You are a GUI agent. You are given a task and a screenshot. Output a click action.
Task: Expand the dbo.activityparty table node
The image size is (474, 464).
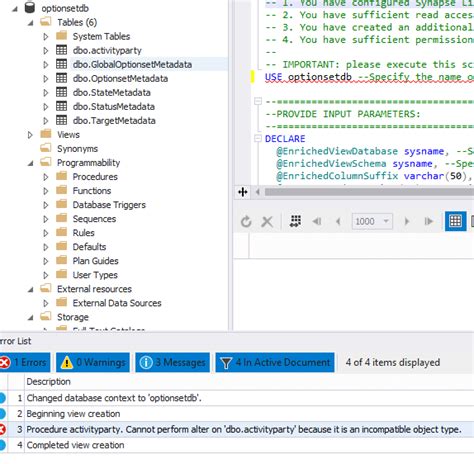46,50
